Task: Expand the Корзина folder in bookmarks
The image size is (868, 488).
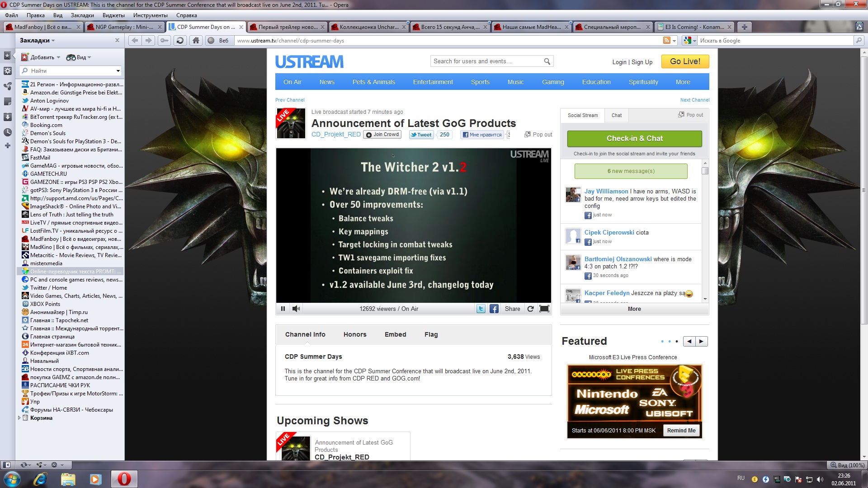Action: [19, 418]
